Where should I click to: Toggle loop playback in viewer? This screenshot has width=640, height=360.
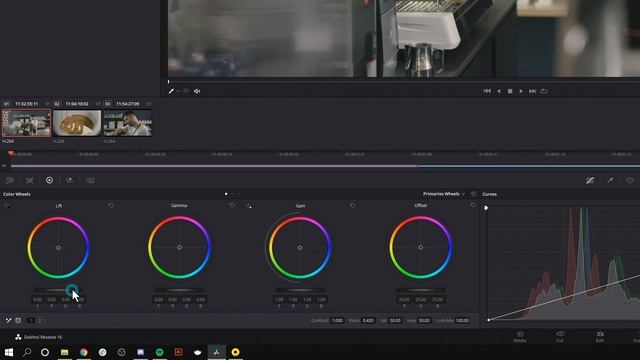pos(544,91)
